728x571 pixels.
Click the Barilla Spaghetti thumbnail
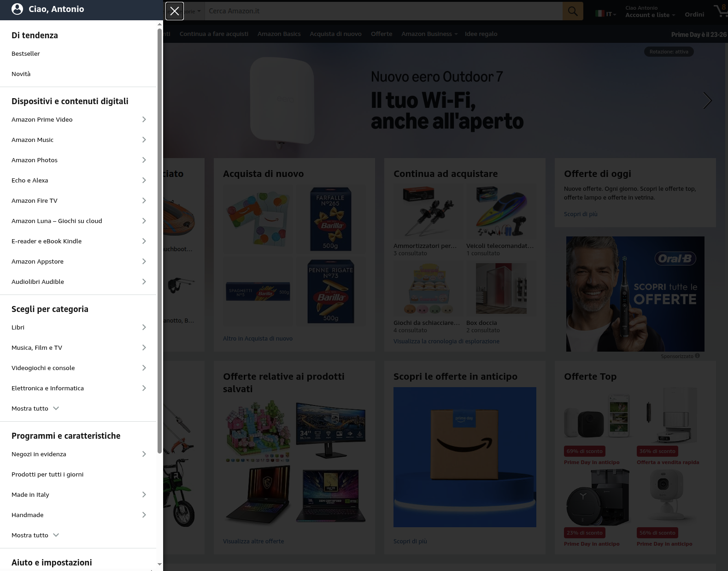coord(258,291)
